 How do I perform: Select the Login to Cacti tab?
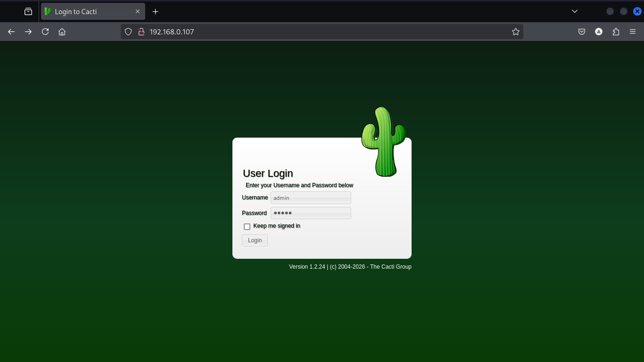93,11
